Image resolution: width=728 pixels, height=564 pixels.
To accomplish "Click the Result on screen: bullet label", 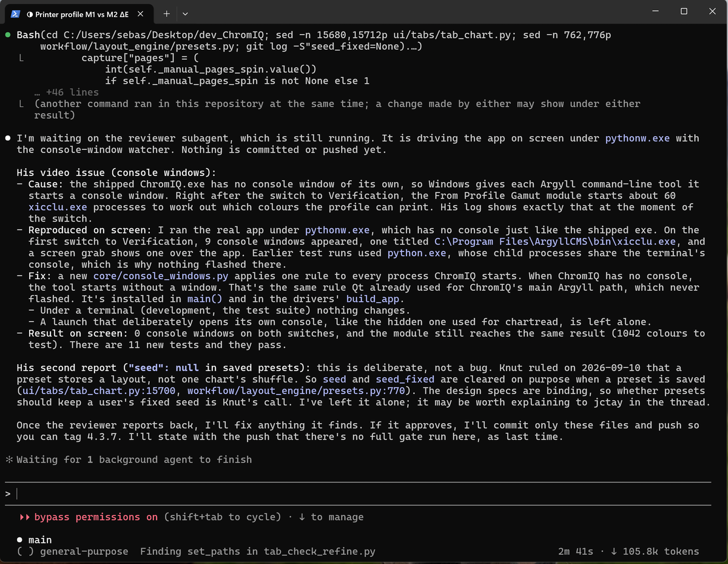I will pos(79,333).
